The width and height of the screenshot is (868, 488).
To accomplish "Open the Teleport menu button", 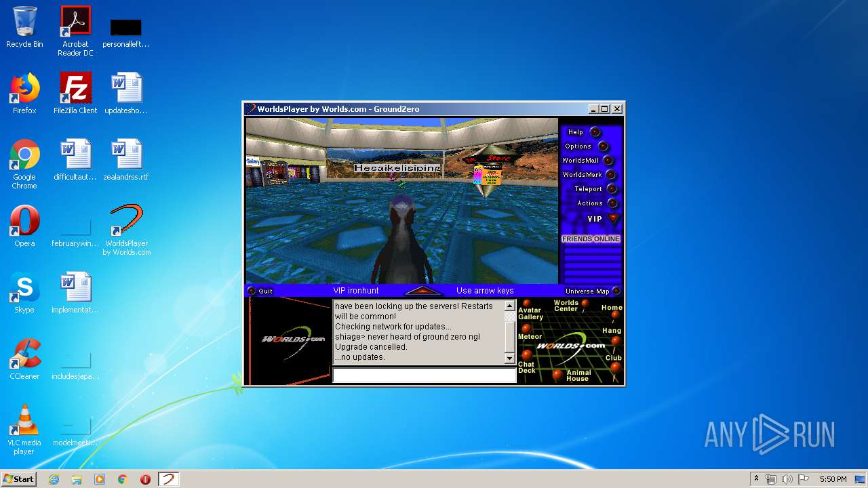I will pos(595,189).
